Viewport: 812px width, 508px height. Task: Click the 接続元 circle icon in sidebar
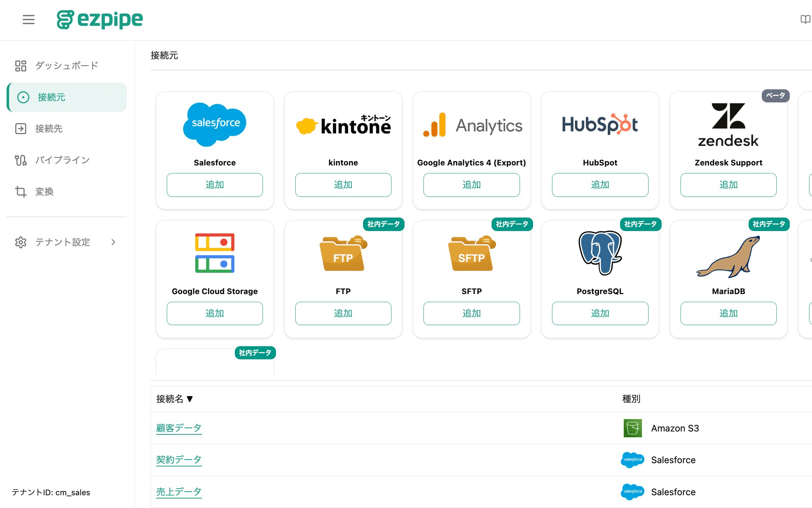23,97
